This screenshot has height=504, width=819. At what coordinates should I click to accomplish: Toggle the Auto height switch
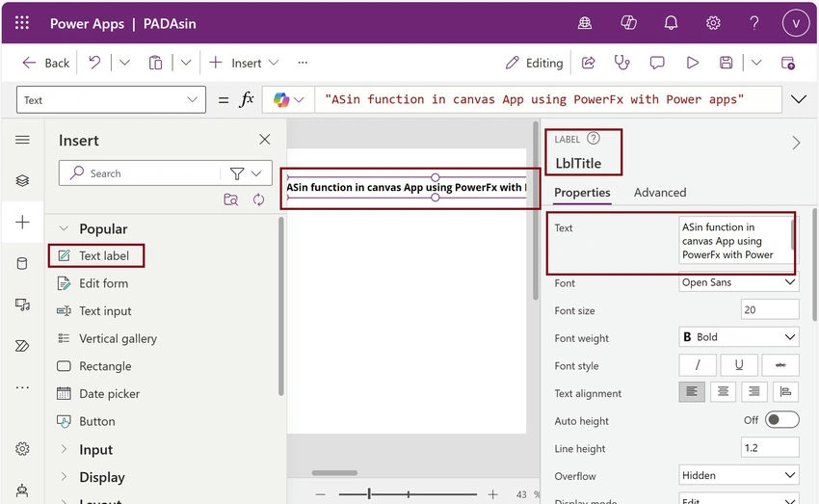(x=782, y=420)
